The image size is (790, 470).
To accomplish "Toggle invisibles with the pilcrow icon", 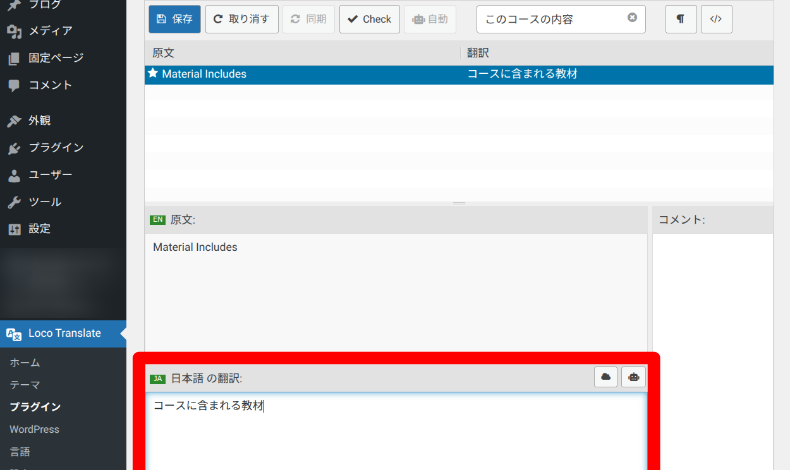I will [x=681, y=19].
